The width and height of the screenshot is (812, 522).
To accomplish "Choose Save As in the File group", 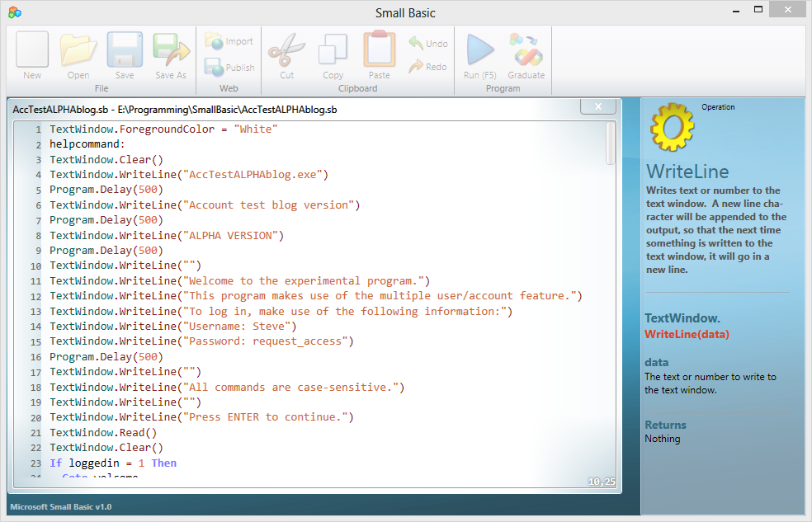I will pyautogui.click(x=171, y=55).
